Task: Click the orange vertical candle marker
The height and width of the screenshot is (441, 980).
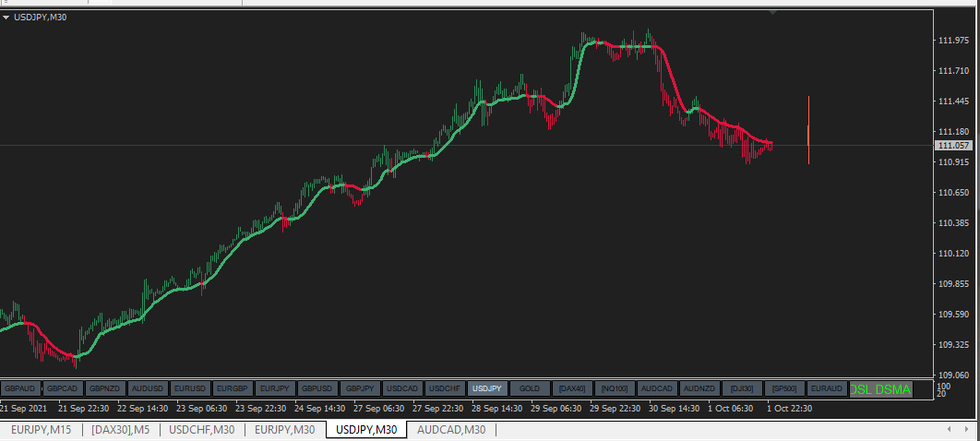Action: [808, 131]
